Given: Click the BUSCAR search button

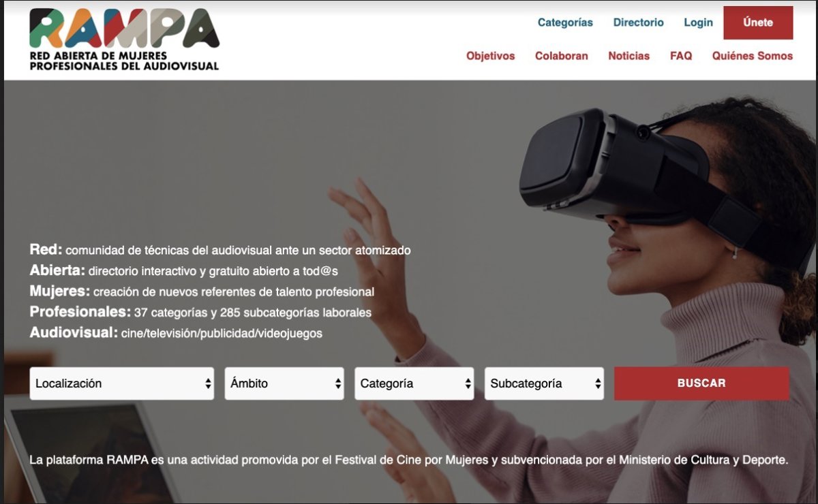Looking at the screenshot, I should click(701, 383).
